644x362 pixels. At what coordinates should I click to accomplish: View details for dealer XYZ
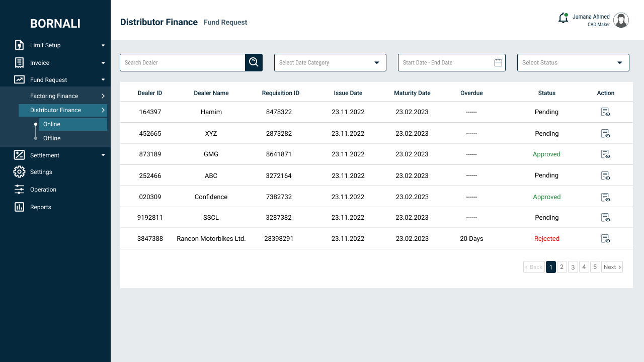[606, 134]
